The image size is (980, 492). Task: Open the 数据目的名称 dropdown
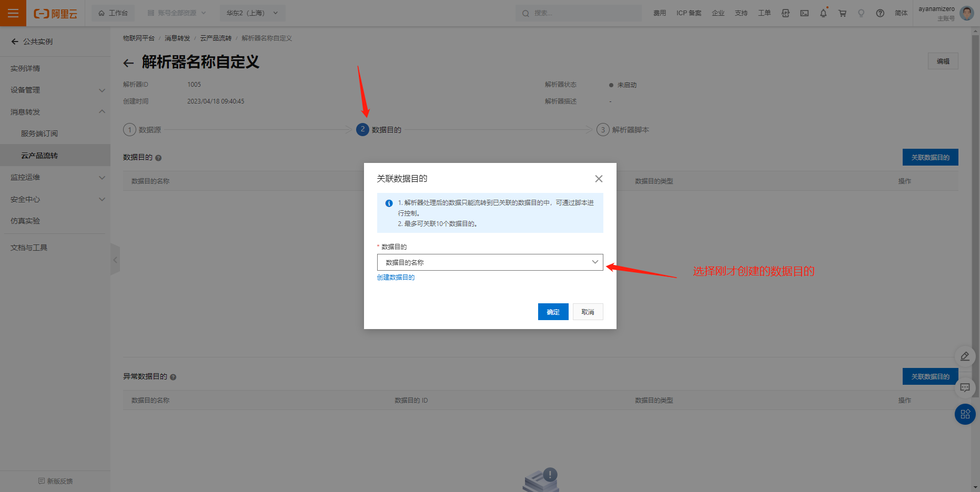tap(490, 262)
